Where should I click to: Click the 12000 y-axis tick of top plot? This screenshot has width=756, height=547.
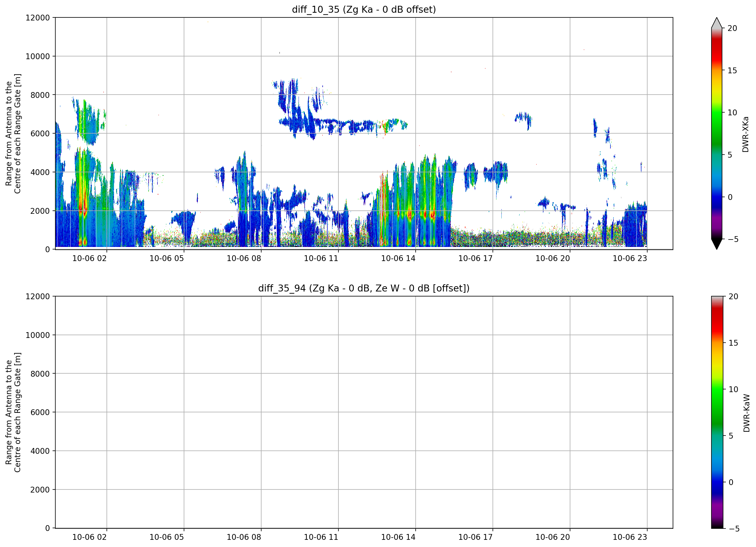38,18
